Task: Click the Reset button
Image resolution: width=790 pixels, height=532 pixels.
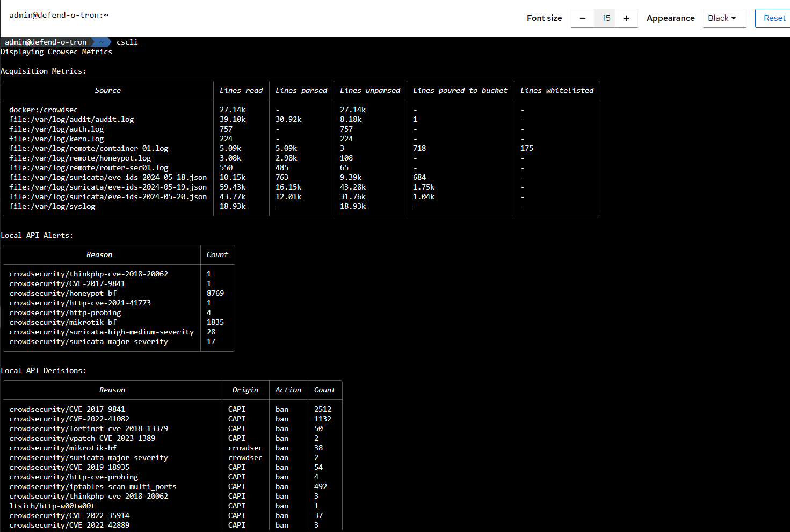Action: point(773,18)
